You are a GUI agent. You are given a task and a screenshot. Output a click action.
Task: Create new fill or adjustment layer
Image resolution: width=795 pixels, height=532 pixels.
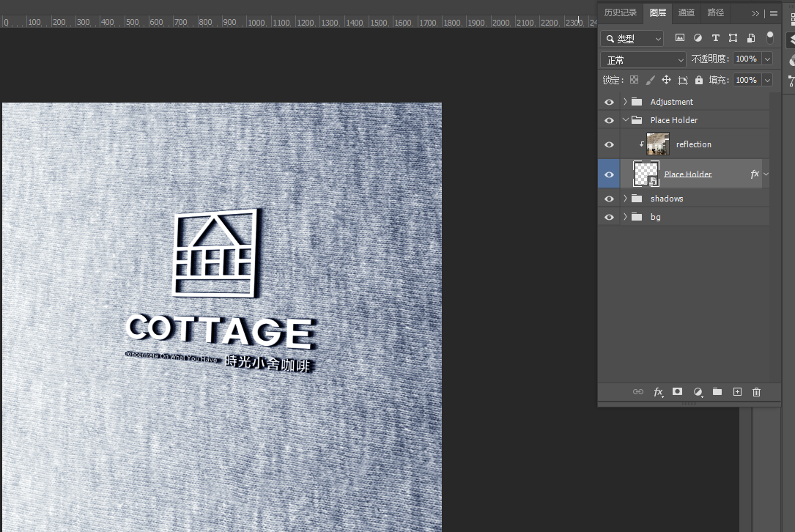coord(698,391)
